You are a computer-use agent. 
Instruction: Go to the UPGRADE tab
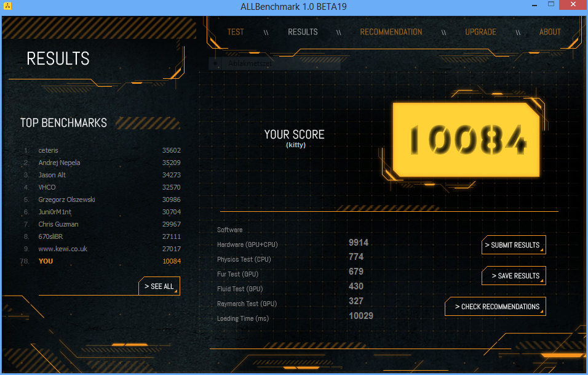(x=480, y=32)
